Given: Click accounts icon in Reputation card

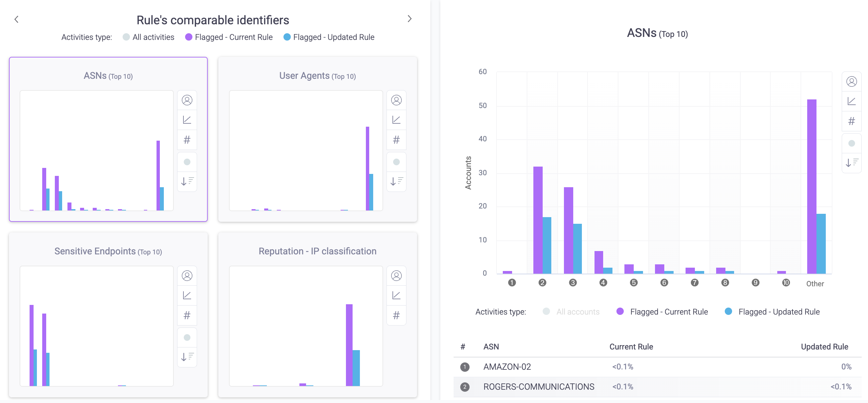Looking at the screenshot, I should point(396,276).
